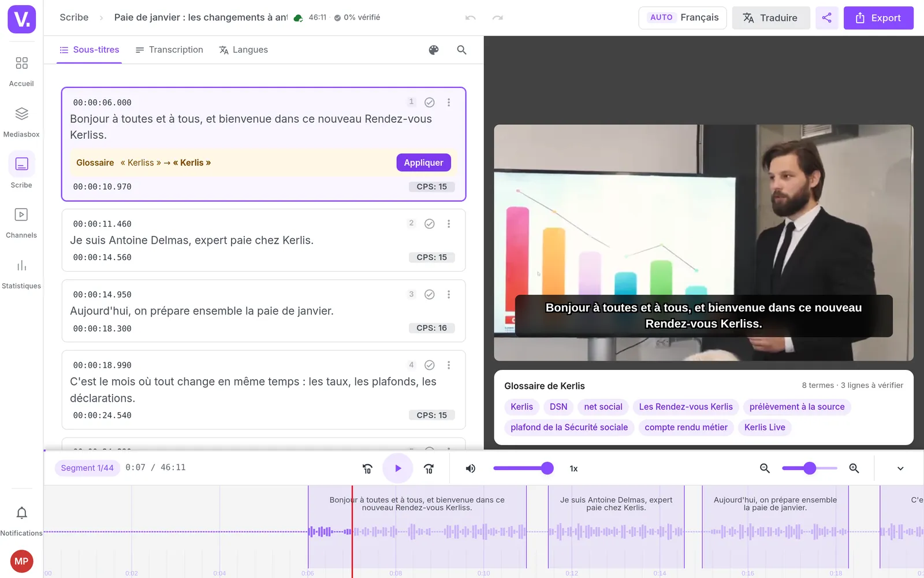Image resolution: width=924 pixels, height=578 pixels.
Task: Open more options for segment 3
Action: (449, 294)
